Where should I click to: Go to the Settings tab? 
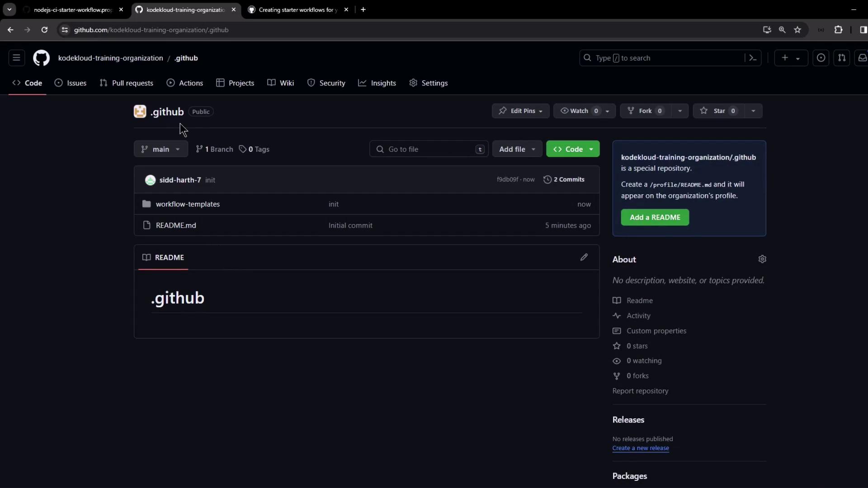429,83
